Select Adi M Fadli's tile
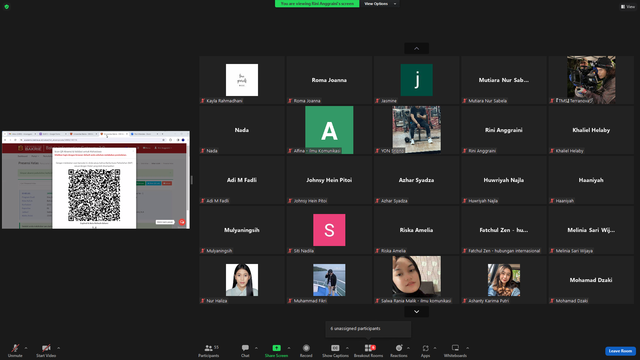 click(x=242, y=180)
